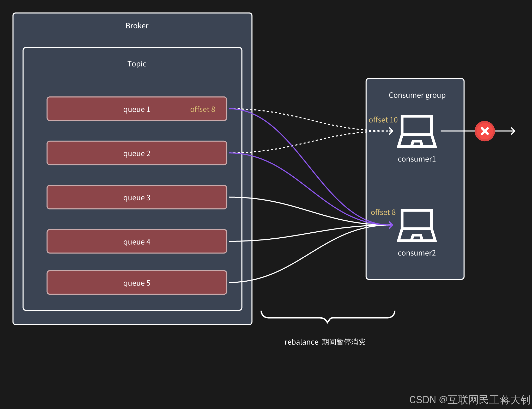Image resolution: width=532 pixels, height=409 pixels.
Task: Click the CSDN watermark text
Action: [x=469, y=400]
